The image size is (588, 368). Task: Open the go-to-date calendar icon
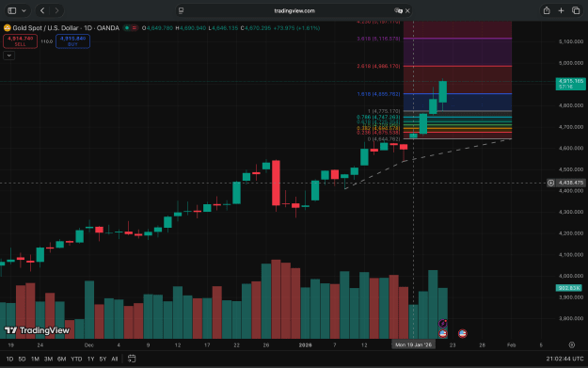(x=132, y=359)
